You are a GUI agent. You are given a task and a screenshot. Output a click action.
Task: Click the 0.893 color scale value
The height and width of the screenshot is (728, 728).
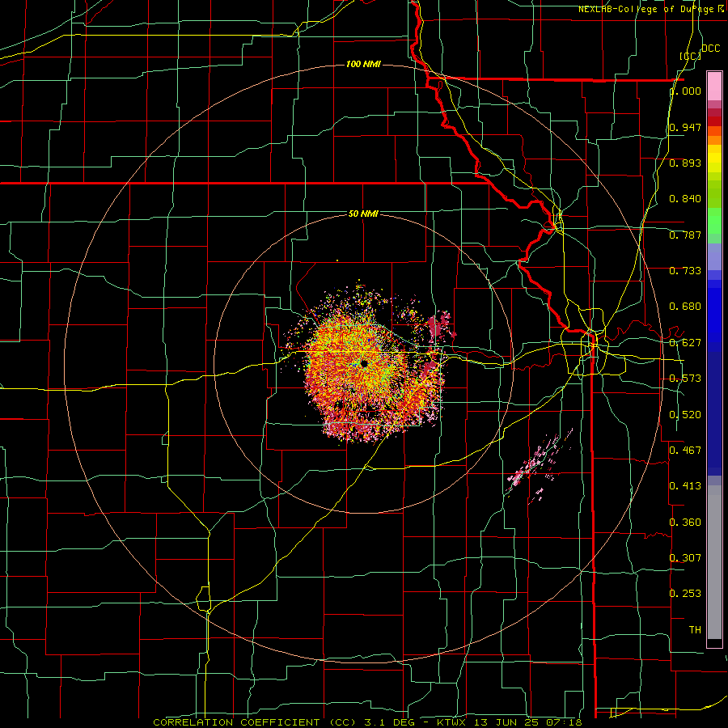685,163
